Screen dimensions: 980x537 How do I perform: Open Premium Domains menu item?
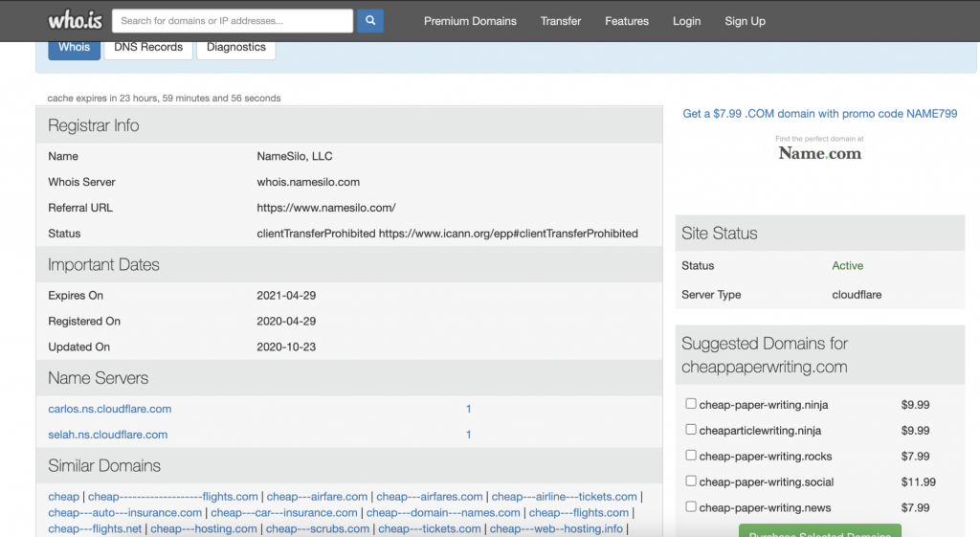[x=470, y=21]
